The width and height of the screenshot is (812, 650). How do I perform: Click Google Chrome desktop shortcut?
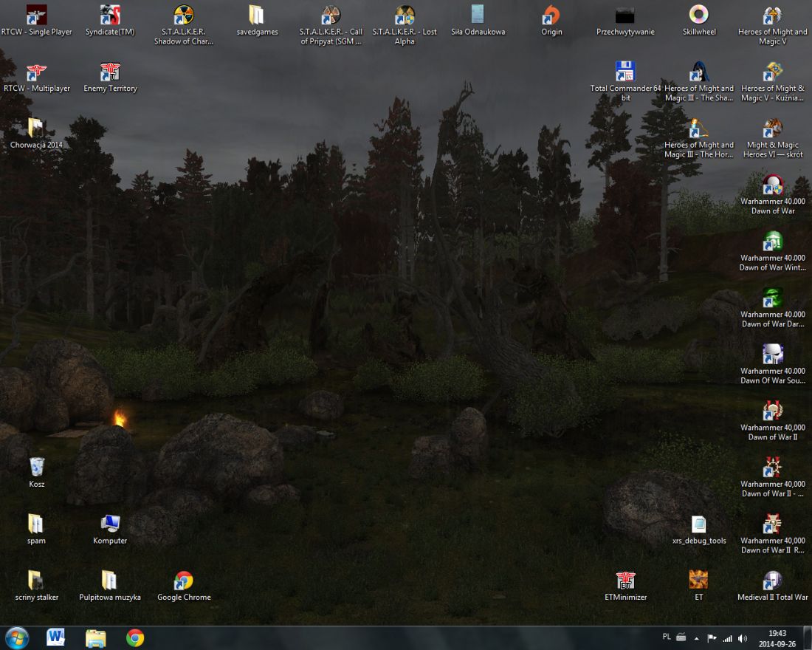click(x=184, y=581)
